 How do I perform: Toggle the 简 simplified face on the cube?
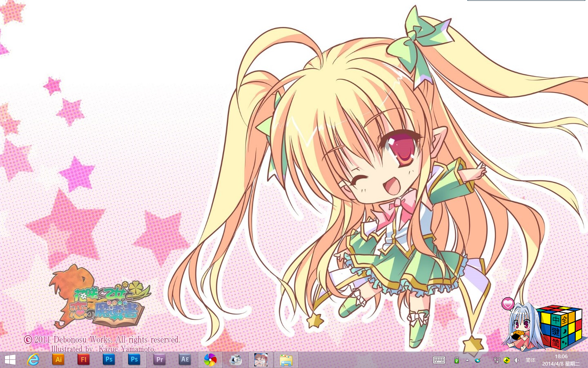555,343
